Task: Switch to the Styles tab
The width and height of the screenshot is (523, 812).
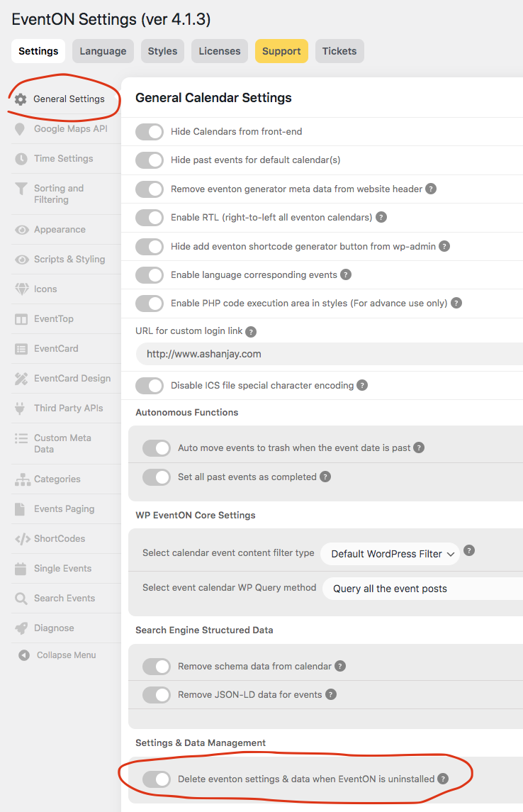Action: pyautogui.click(x=162, y=50)
